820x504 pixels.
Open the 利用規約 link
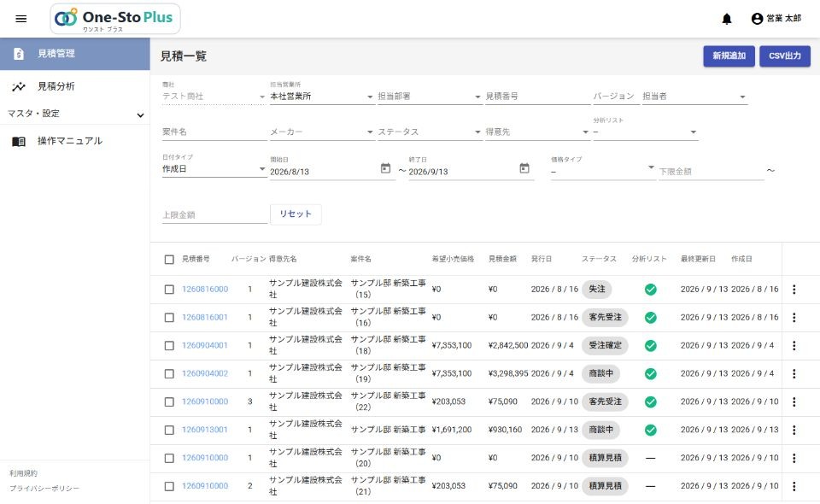click(x=24, y=473)
